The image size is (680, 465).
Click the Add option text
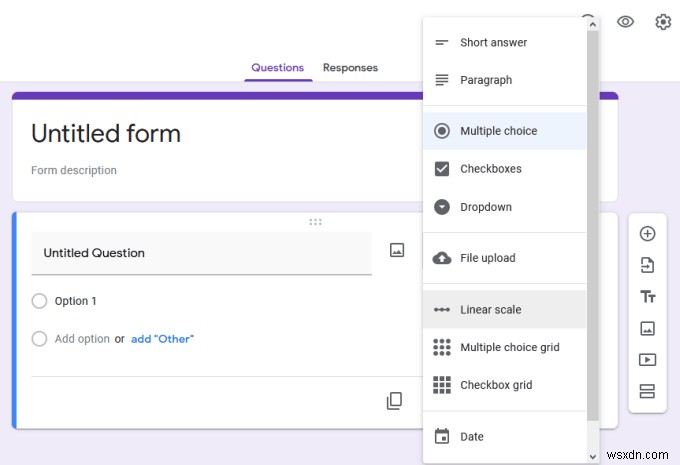82,339
